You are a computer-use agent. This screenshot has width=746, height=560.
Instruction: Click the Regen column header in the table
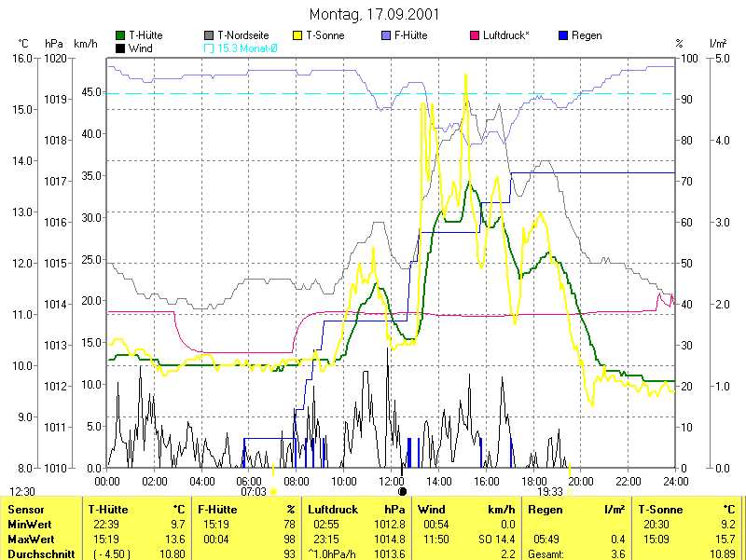[546, 510]
